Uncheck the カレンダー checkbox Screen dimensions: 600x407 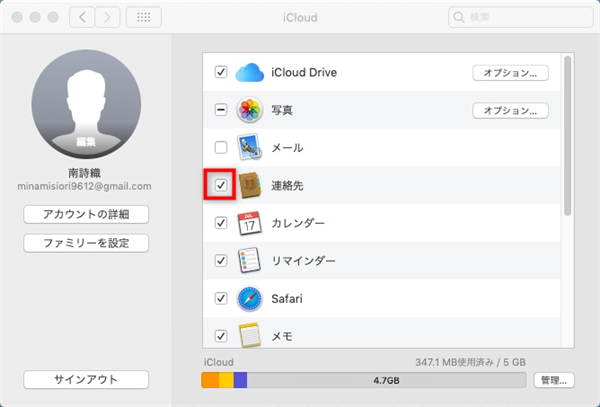point(221,223)
